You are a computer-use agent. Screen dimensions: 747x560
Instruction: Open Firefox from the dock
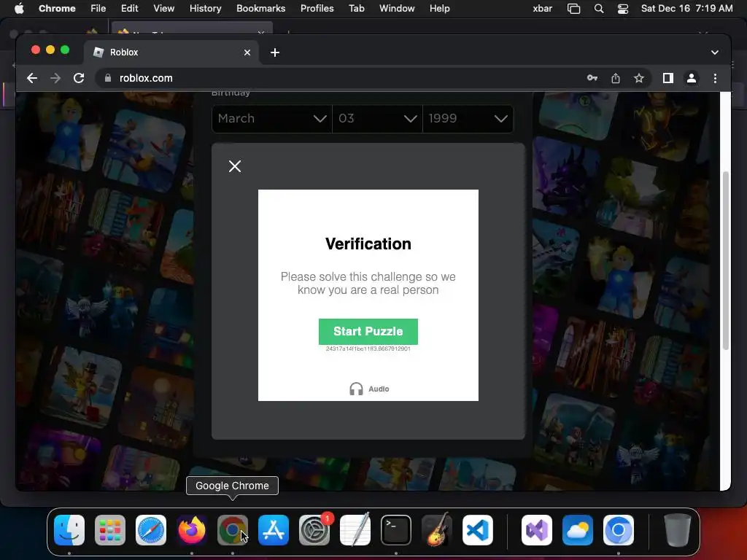pos(192,530)
